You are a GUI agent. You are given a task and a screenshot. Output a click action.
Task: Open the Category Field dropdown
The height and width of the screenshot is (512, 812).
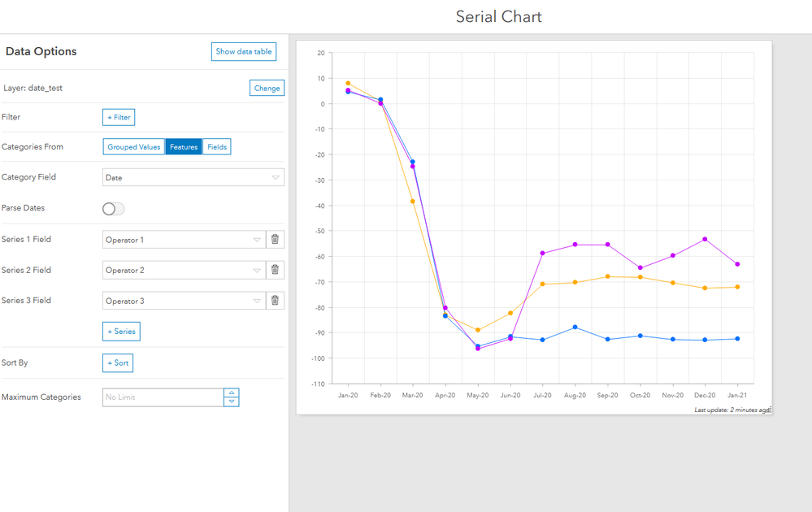(193, 177)
